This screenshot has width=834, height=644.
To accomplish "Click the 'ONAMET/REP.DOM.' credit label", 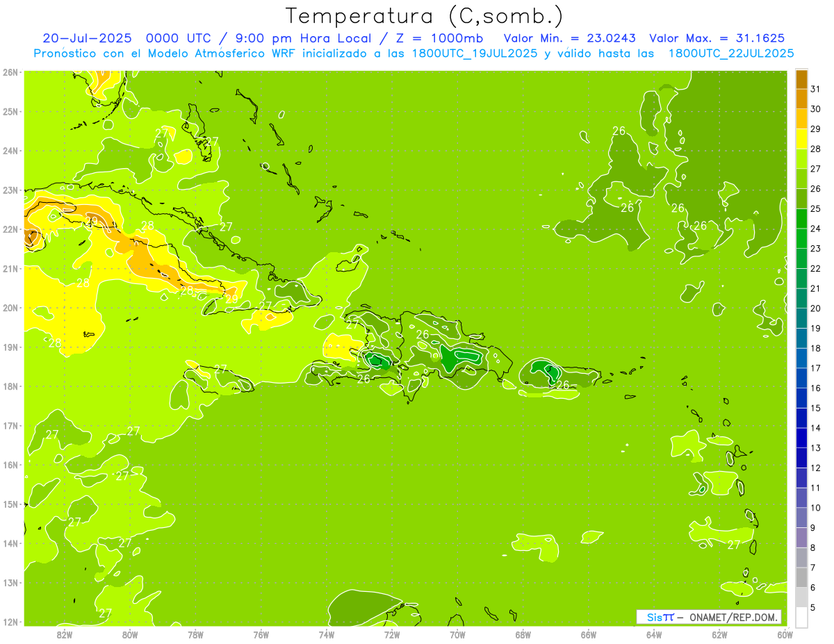I will (733, 617).
